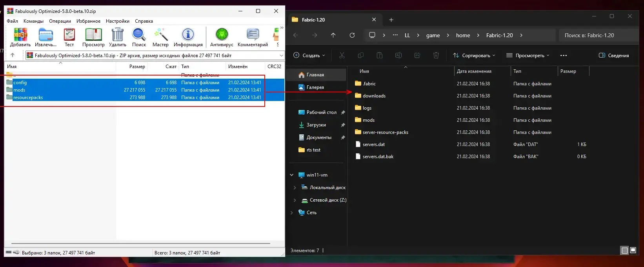Screen dimensions: 644x267
Task: Open the Справка menu in WinRAR
Action: pyautogui.click(x=144, y=21)
